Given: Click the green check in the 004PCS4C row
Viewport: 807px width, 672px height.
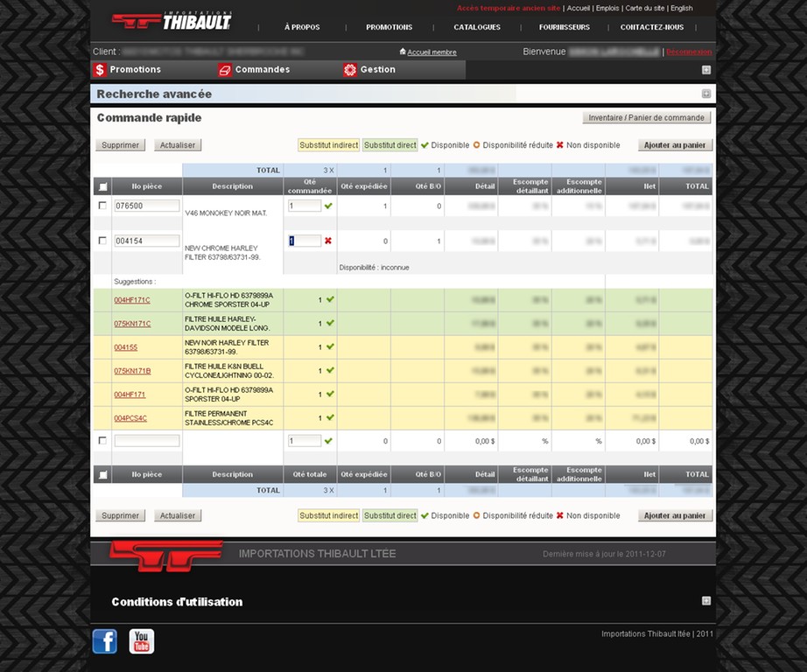Looking at the screenshot, I should (x=330, y=417).
